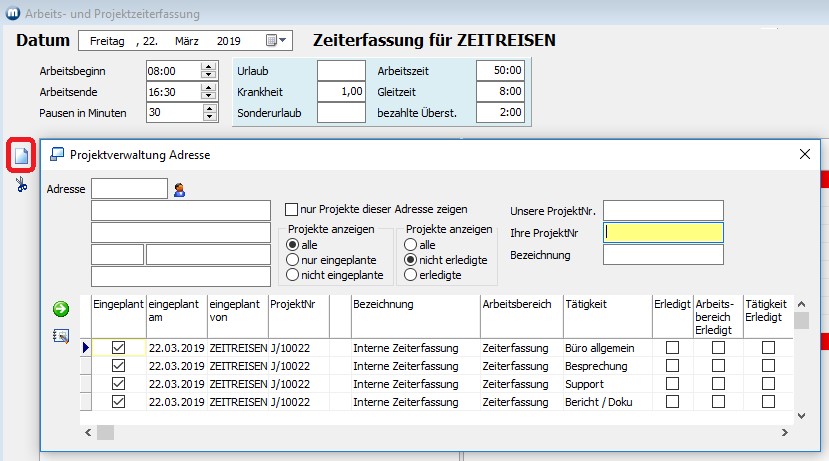Click the Pausen in Minuten spinner
This screenshot has height=461, width=829.
coord(208,113)
